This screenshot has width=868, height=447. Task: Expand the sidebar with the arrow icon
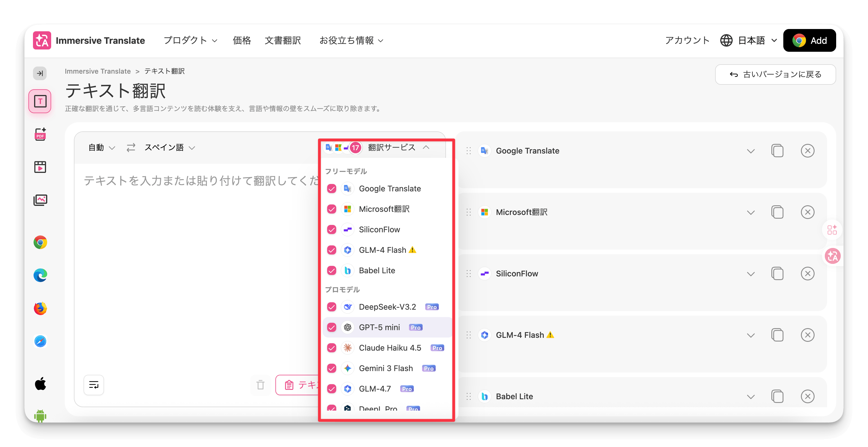[x=40, y=73]
